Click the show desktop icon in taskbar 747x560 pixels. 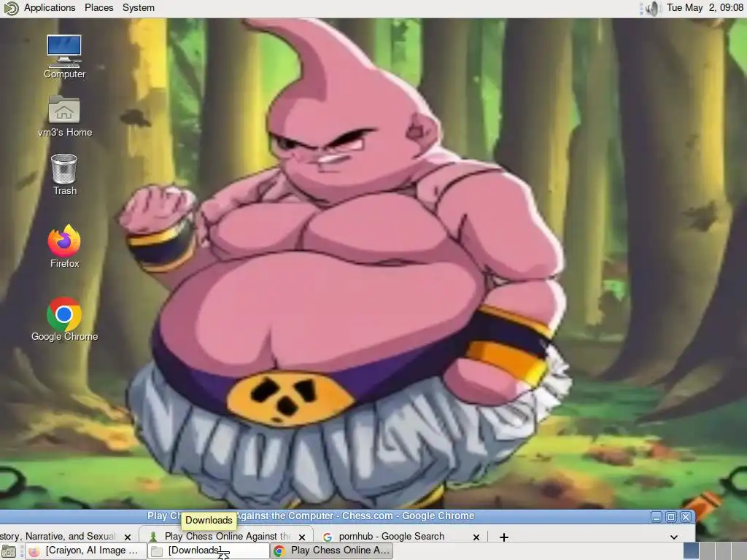point(9,551)
